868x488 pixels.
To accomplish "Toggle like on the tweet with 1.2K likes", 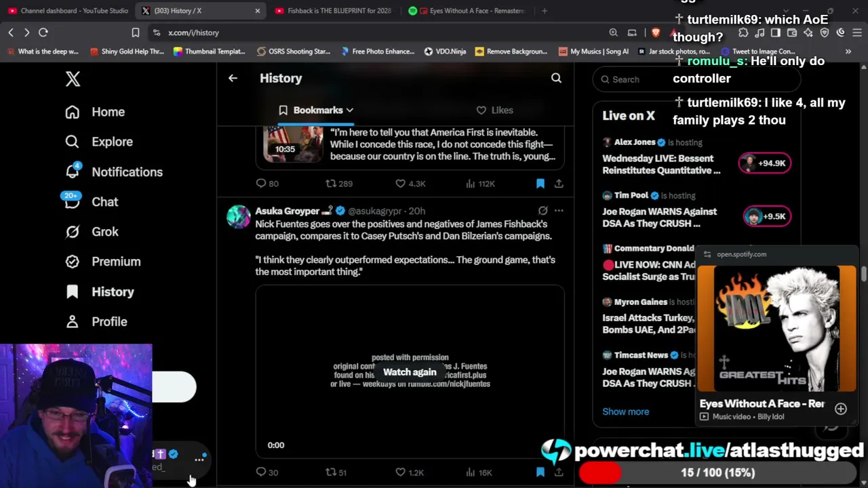I will pyautogui.click(x=410, y=472).
